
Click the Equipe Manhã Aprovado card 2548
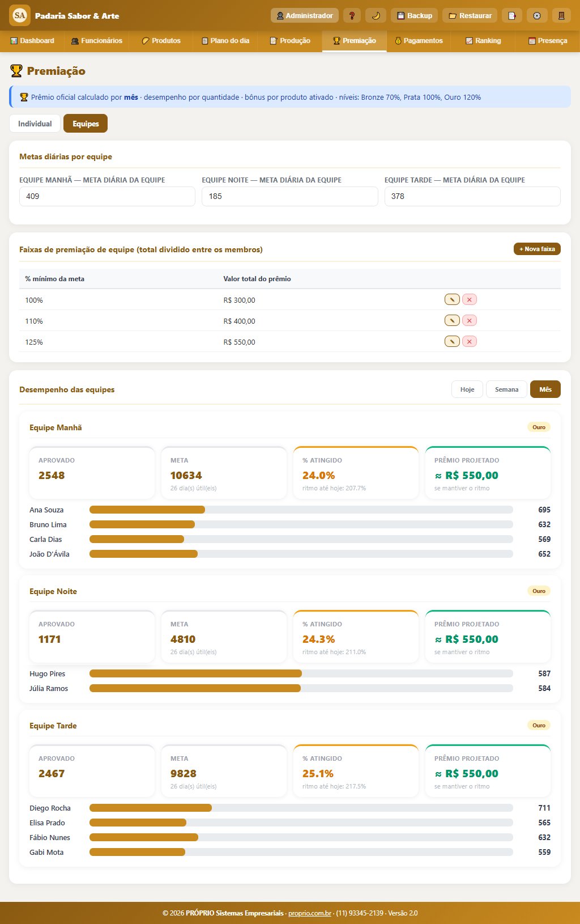(92, 473)
